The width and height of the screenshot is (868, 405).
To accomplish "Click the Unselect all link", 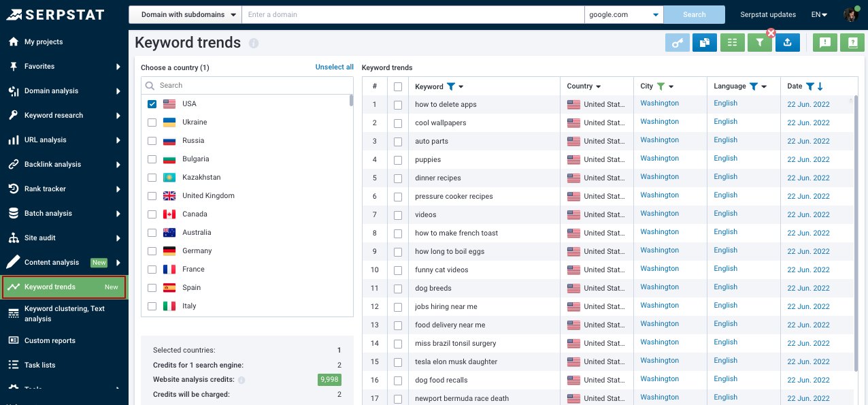I will click(x=335, y=67).
